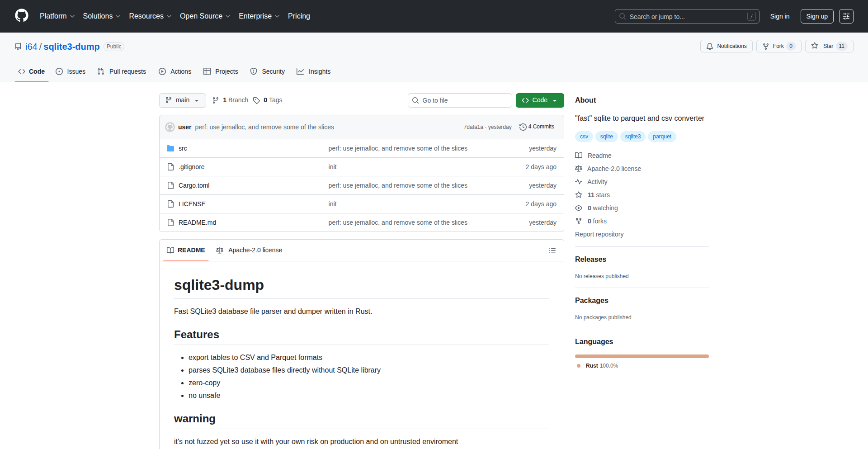Viewport: 868px width, 449px height.
Task: Fork the repository using the Fork button
Action: [x=778, y=46]
